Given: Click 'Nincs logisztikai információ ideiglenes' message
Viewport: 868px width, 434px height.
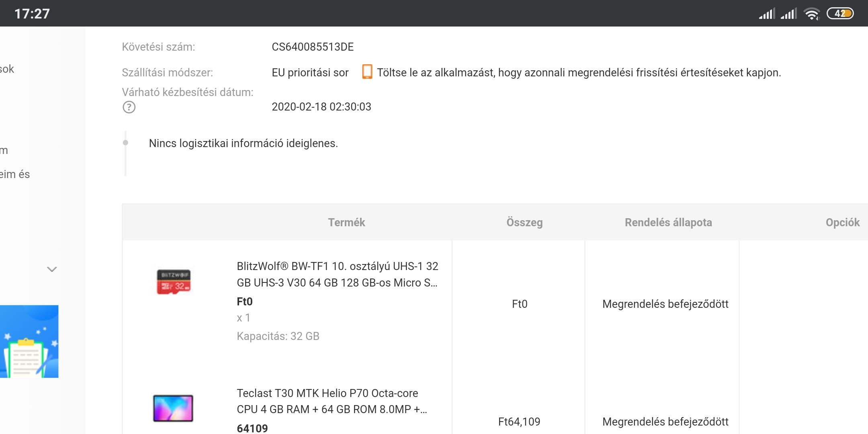Looking at the screenshot, I should pyautogui.click(x=244, y=143).
